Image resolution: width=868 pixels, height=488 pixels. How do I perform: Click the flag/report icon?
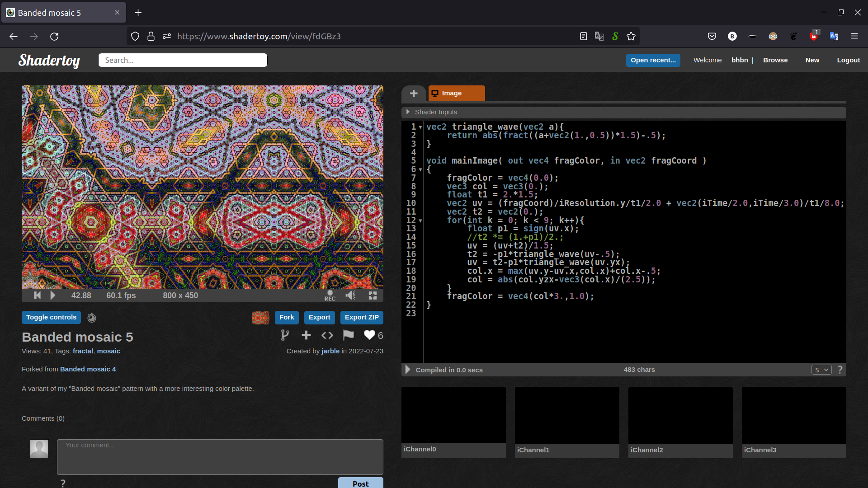(348, 335)
